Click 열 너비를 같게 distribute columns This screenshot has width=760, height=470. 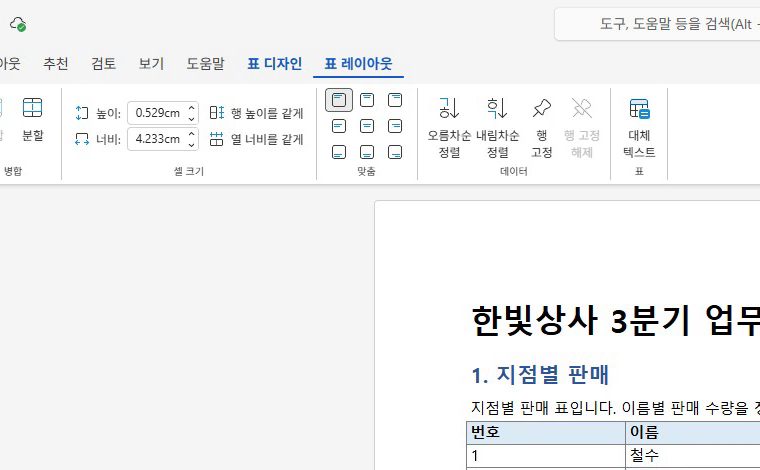click(256, 139)
